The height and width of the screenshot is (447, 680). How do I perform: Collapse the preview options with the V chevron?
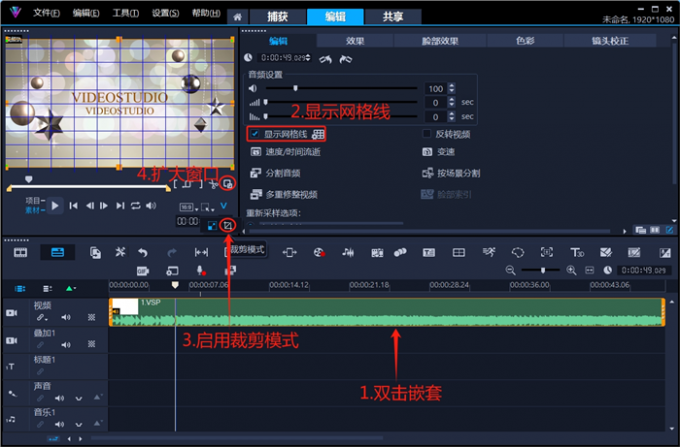click(x=223, y=206)
